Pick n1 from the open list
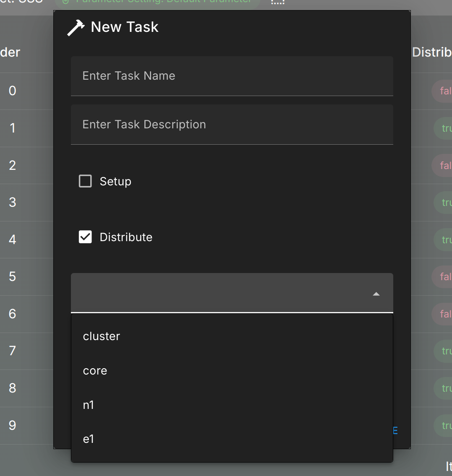Screen dimensions: 452x476 tap(232, 405)
